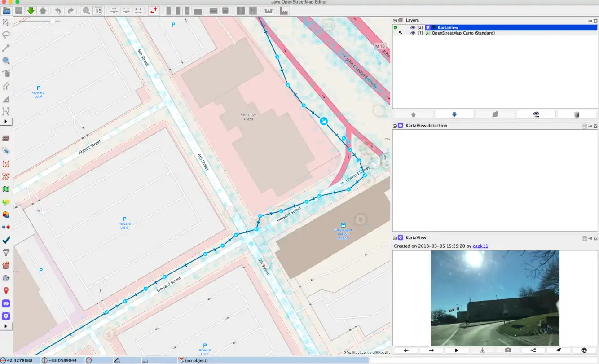
Task: Play the KartaView photo sequence
Action: (x=457, y=350)
